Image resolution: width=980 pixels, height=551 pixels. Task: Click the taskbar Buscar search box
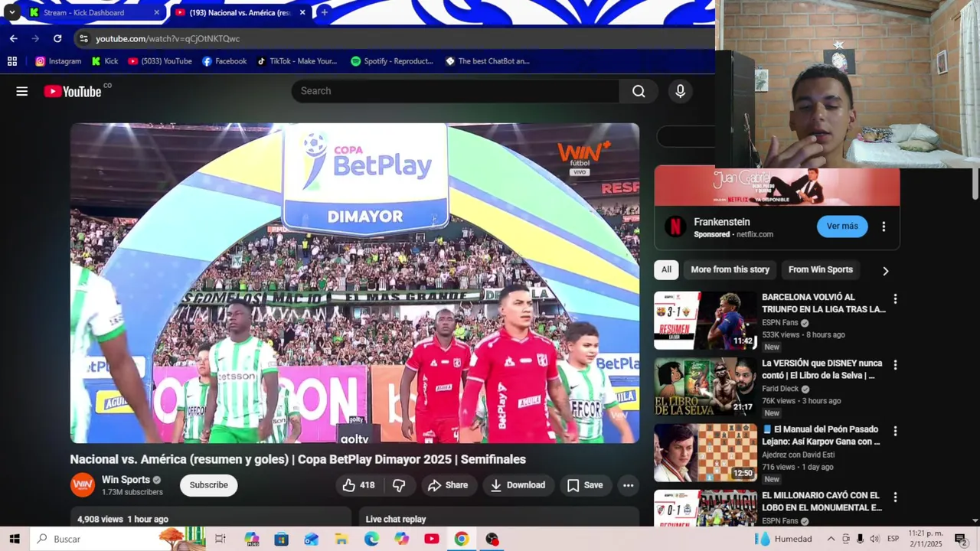pos(118,539)
